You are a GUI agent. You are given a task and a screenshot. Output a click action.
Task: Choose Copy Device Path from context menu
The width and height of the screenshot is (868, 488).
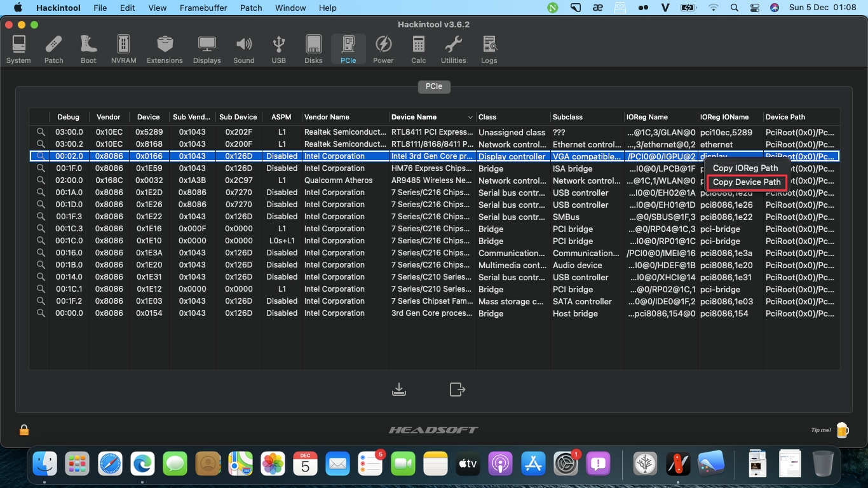click(x=747, y=182)
